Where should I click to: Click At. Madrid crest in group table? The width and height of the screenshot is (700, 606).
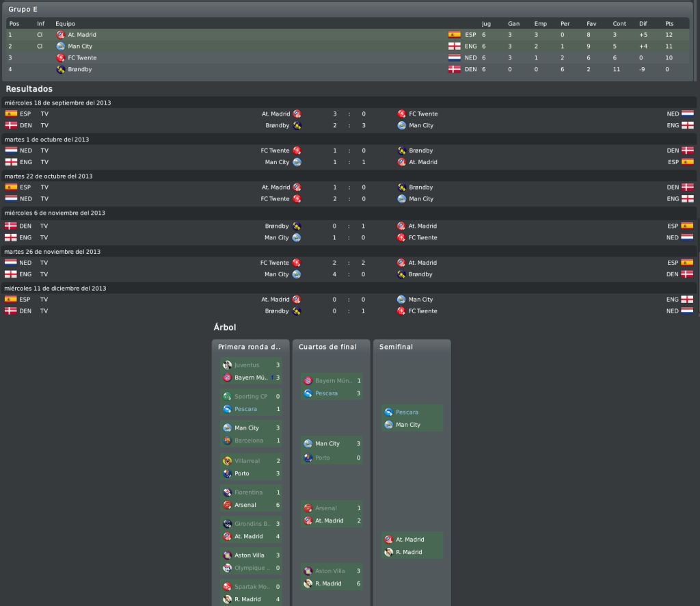(x=61, y=35)
